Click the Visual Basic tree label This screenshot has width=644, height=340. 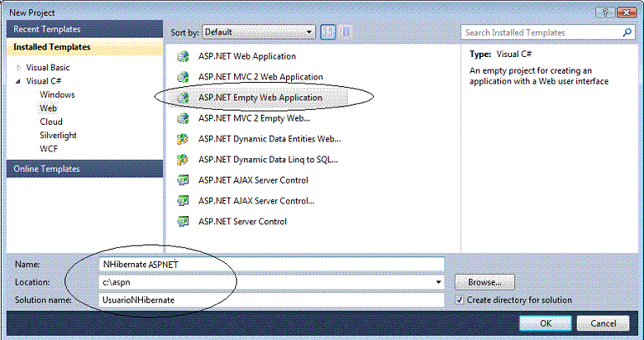tap(48, 68)
